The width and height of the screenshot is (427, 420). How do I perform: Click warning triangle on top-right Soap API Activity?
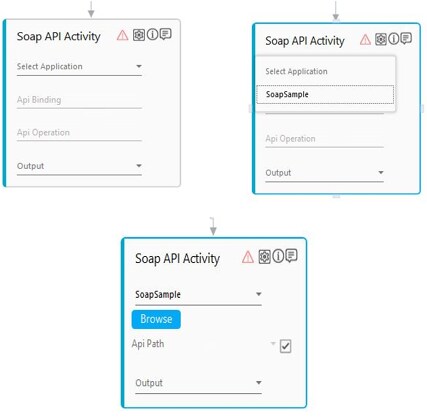(x=365, y=40)
